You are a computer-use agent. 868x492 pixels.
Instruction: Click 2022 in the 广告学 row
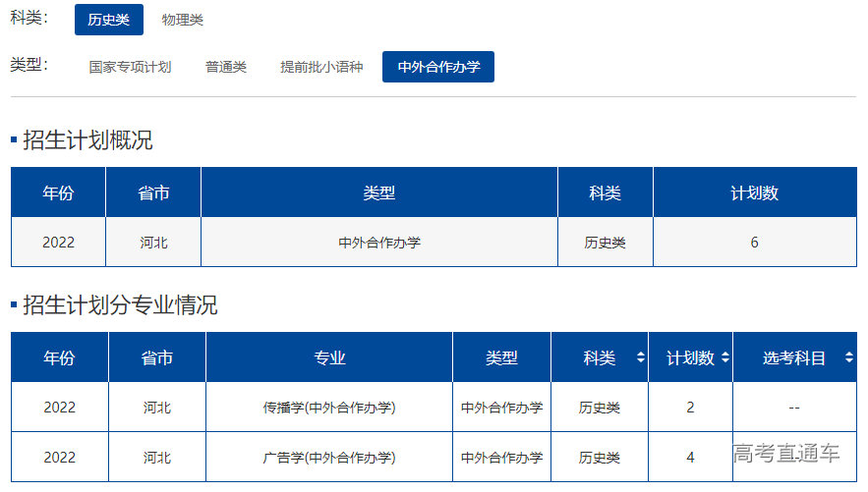coord(60,458)
